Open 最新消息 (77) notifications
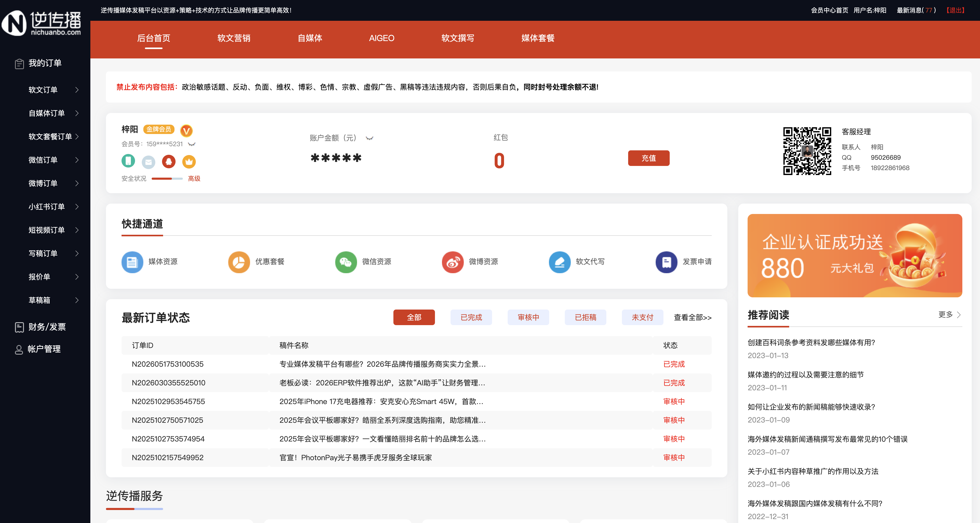Image resolution: width=980 pixels, height=523 pixels. pyautogui.click(x=916, y=10)
